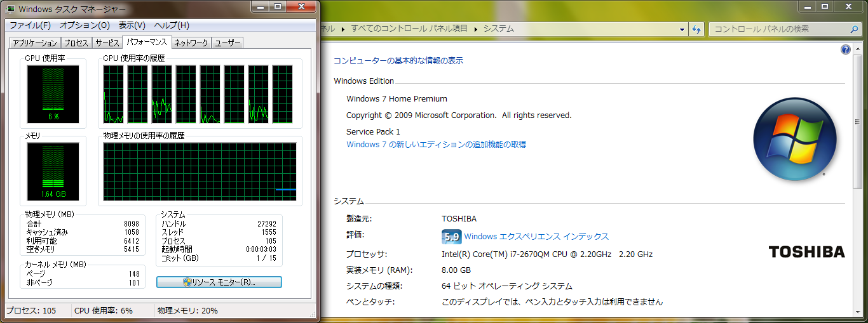Viewport: 868px width, 323px height.
Task: Click the 5.9 experience index score badge
Action: [451, 237]
